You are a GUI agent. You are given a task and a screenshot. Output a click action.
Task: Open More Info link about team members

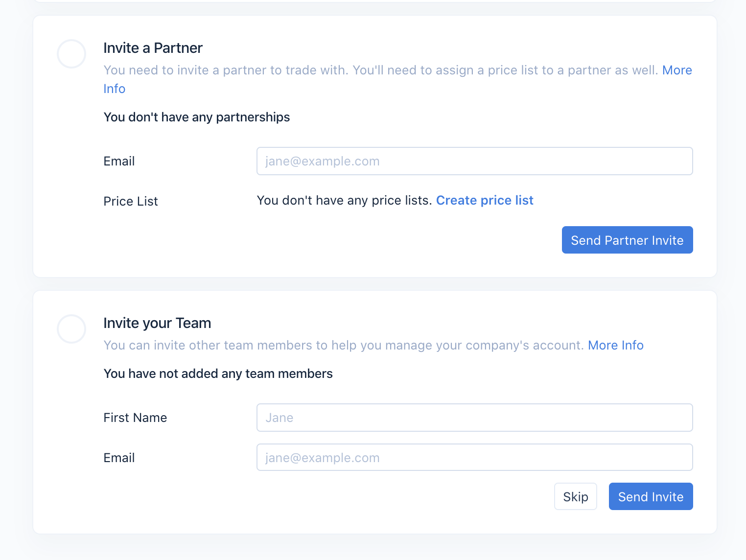click(615, 346)
